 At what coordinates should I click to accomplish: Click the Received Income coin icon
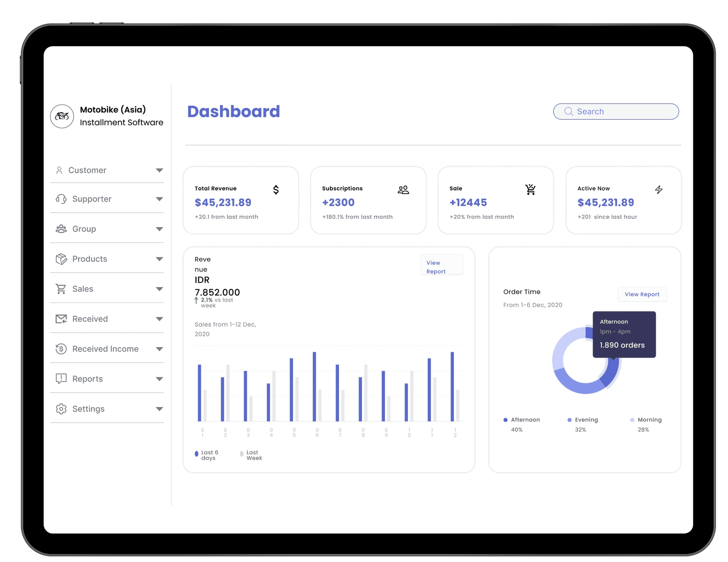pos(61,349)
